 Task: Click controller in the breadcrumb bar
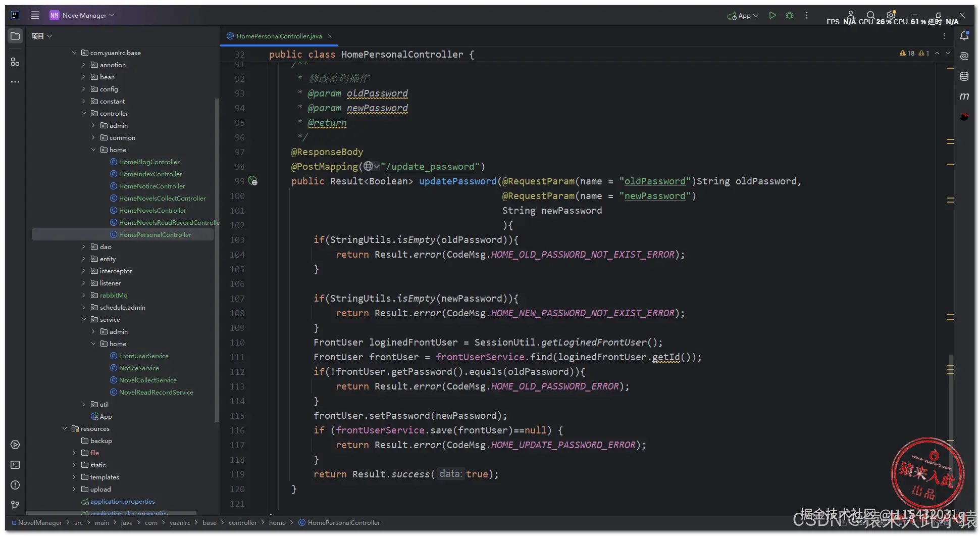242,522
